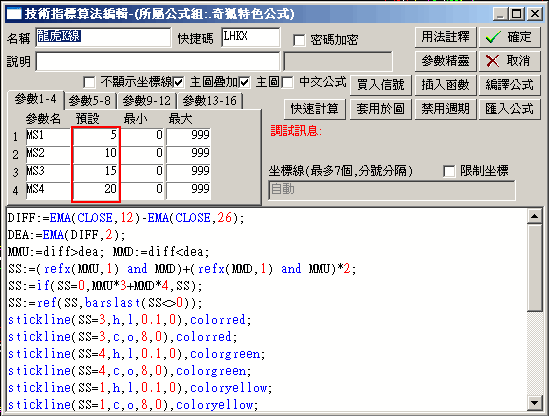Click the window title bar icon

(x=14, y=14)
